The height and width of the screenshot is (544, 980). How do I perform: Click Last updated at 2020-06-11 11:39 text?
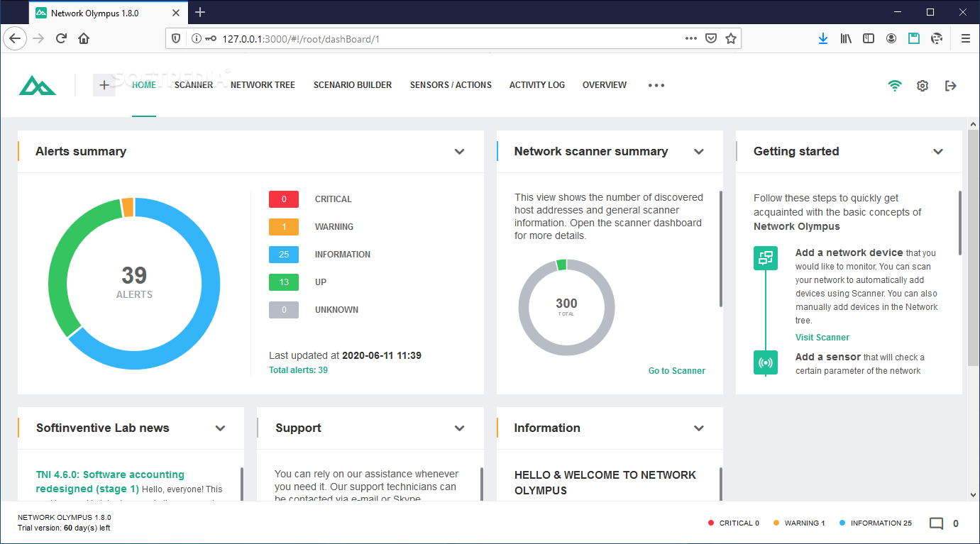click(345, 355)
